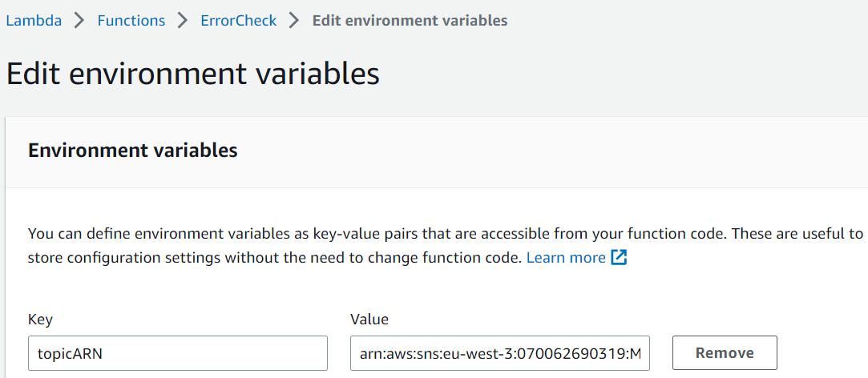
Task: Return to the ErrorCheck function page
Action: pos(239,21)
